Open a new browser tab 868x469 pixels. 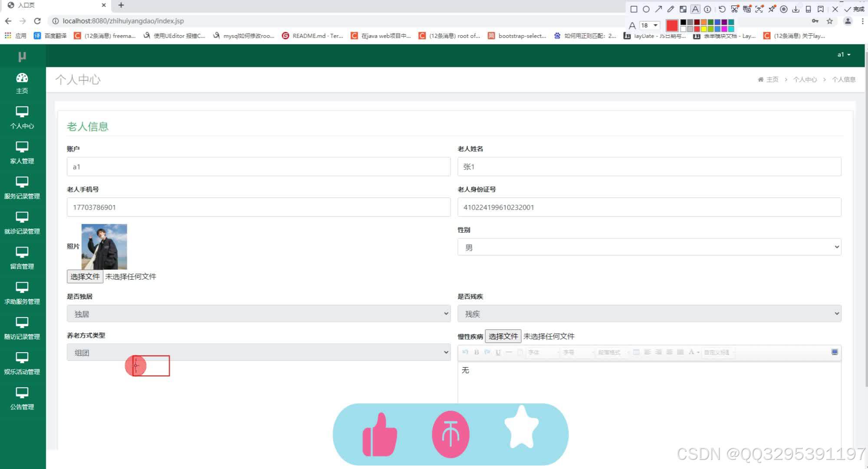tap(121, 5)
